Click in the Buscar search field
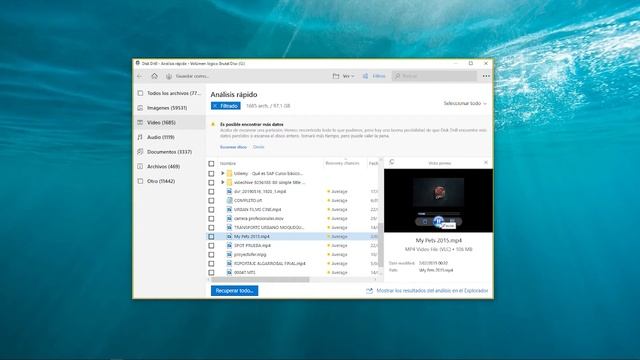Viewport: 640px width, 360px height. (x=434, y=76)
